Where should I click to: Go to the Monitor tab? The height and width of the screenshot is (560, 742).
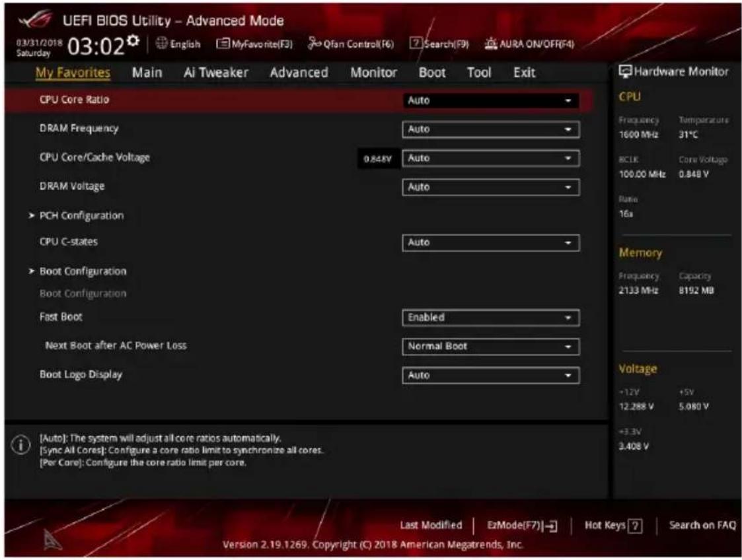373,73
